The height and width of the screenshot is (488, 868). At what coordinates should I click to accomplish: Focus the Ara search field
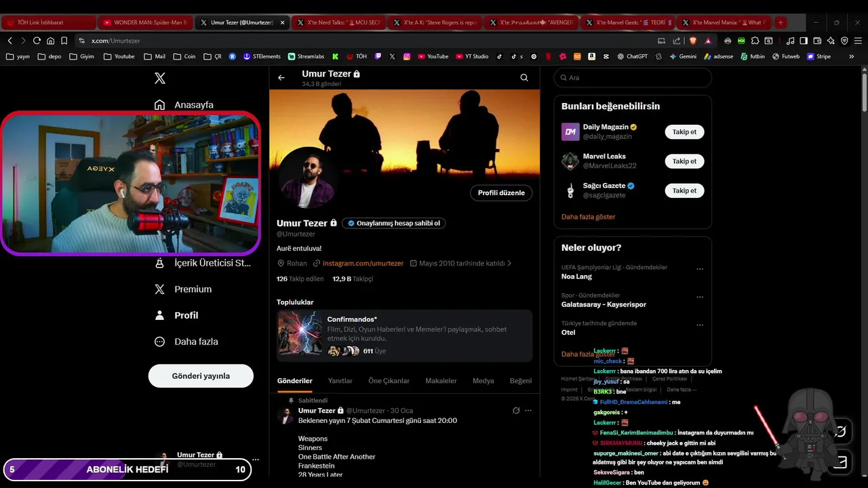coord(633,78)
